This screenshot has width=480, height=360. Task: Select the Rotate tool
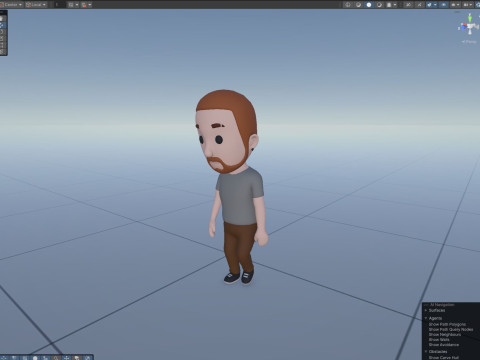[3, 32]
